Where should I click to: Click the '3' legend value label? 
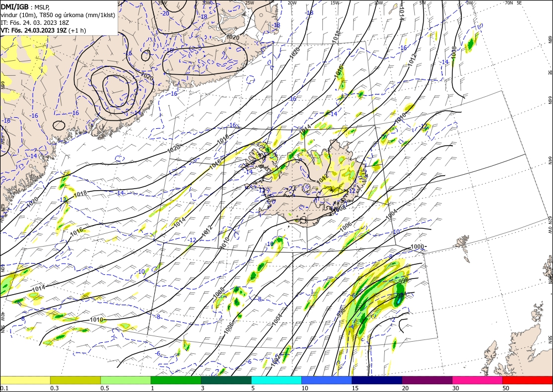pyautogui.click(x=203, y=388)
